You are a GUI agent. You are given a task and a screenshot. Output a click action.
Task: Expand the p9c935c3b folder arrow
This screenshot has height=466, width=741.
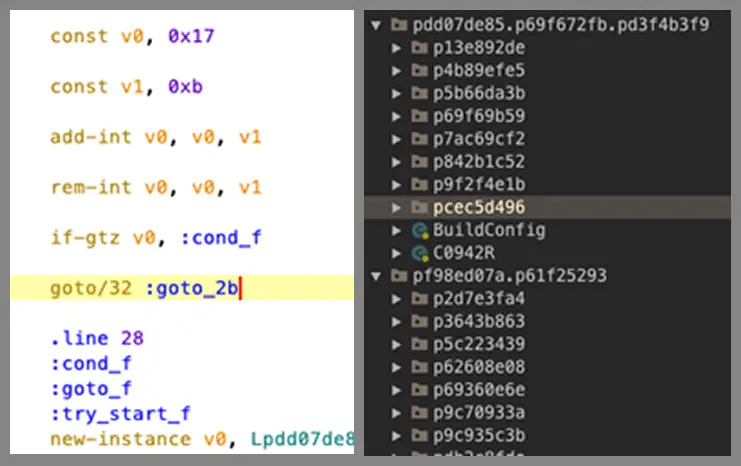click(396, 436)
